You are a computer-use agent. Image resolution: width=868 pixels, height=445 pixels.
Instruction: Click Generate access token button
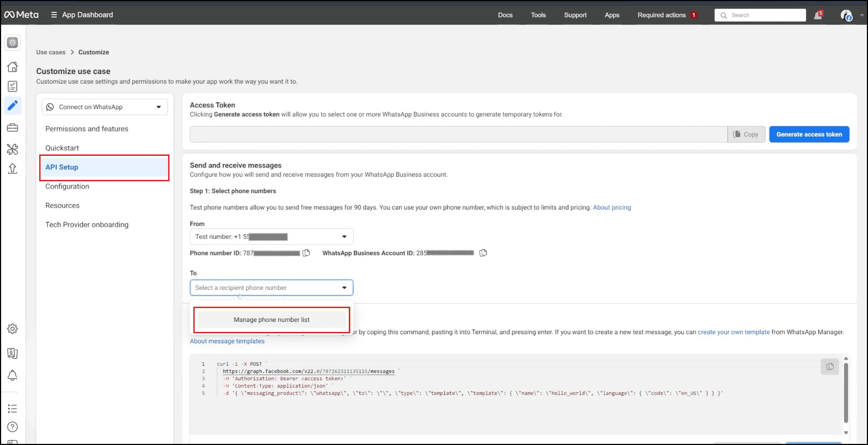click(x=809, y=134)
